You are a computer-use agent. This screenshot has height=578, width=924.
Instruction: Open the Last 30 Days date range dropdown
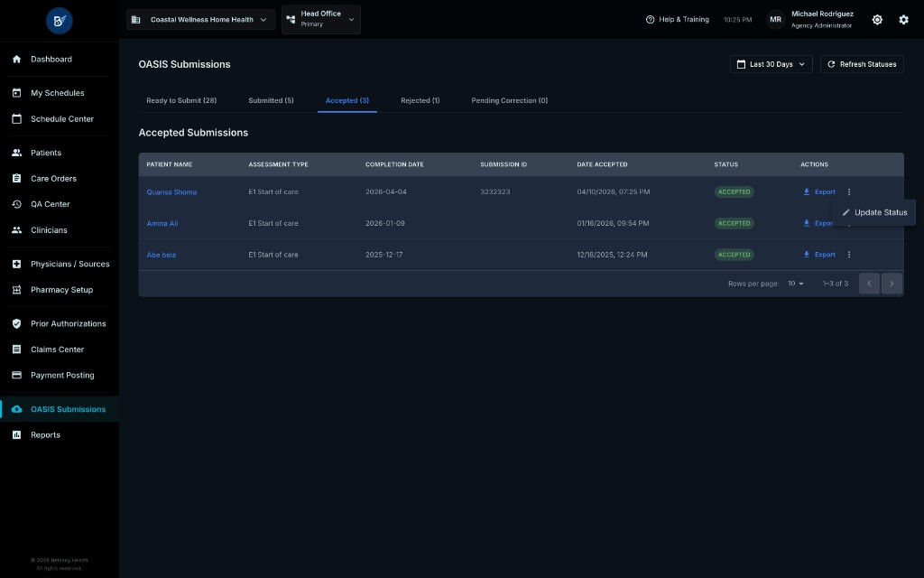pos(771,64)
